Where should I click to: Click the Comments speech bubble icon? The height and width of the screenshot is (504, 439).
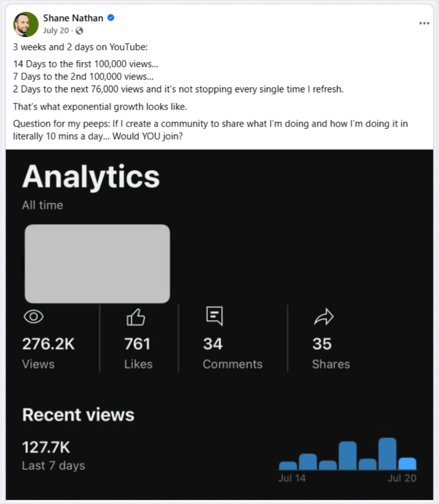[214, 316]
